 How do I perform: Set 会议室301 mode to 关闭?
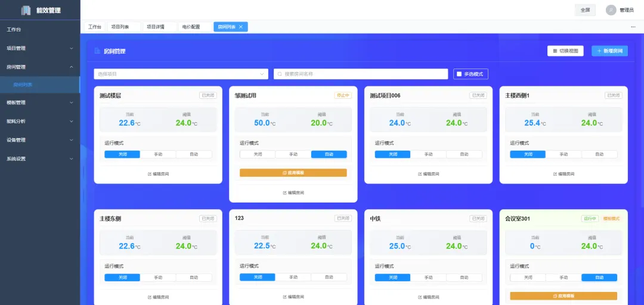pos(528,278)
